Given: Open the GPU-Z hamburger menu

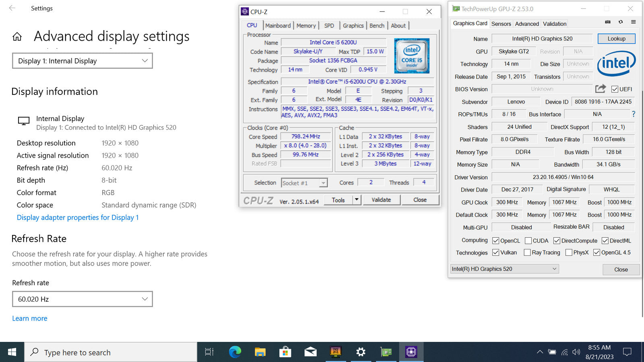Looking at the screenshot, I should (x=634, y=22).
